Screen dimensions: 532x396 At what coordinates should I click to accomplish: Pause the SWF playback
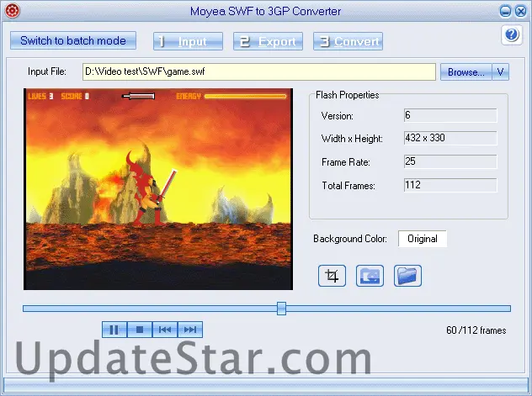pyautogui.click(x=114, y=330)
